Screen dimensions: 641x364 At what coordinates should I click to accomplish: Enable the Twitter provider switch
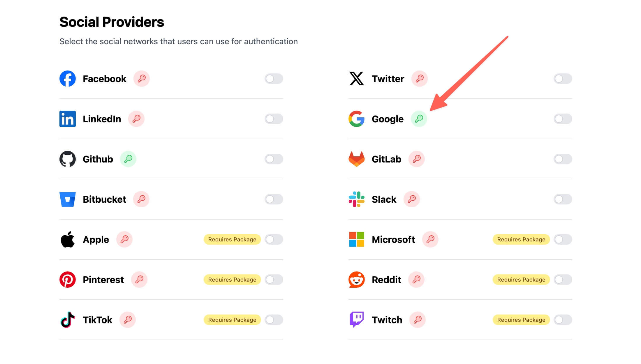(563, 79)
